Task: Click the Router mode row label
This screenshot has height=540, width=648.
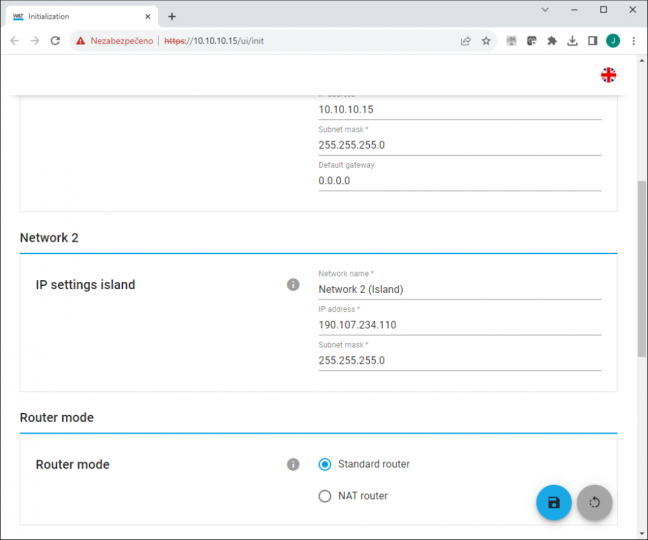Action: pos(73,464)
